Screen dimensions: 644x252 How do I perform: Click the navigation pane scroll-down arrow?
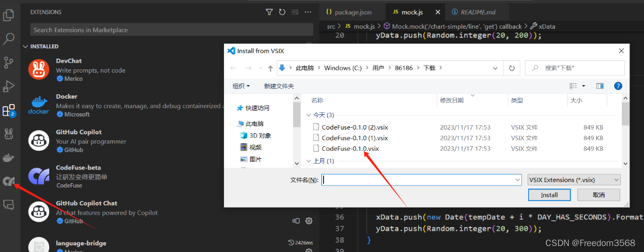(297, 163)
